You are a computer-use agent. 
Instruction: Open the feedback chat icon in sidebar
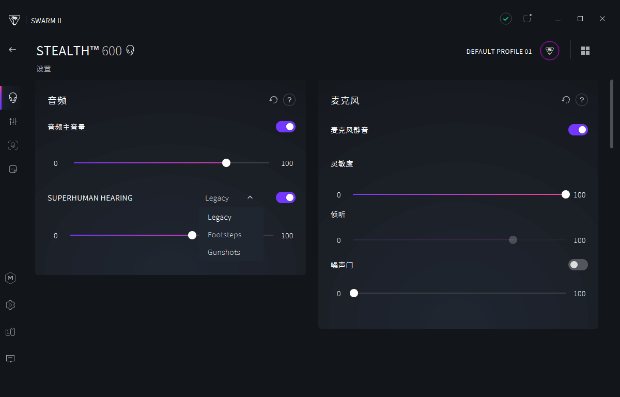pyautogui.click(x=11, y=359)
